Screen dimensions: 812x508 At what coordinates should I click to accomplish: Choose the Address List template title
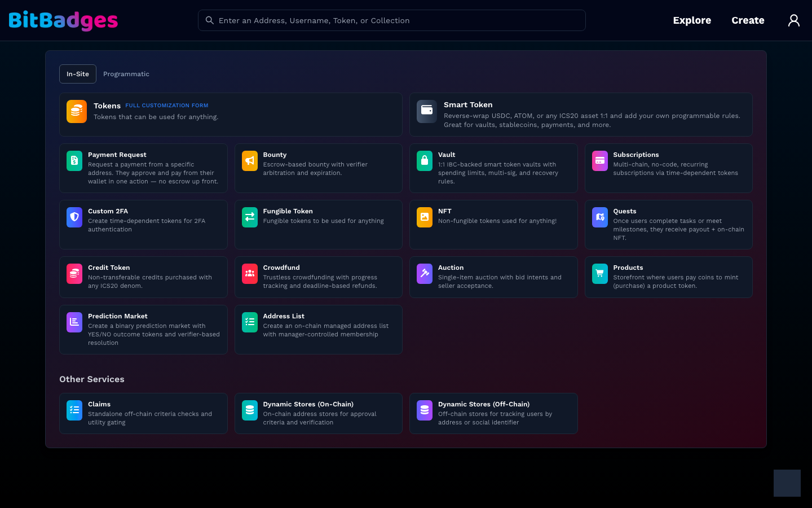pos(284,316)
